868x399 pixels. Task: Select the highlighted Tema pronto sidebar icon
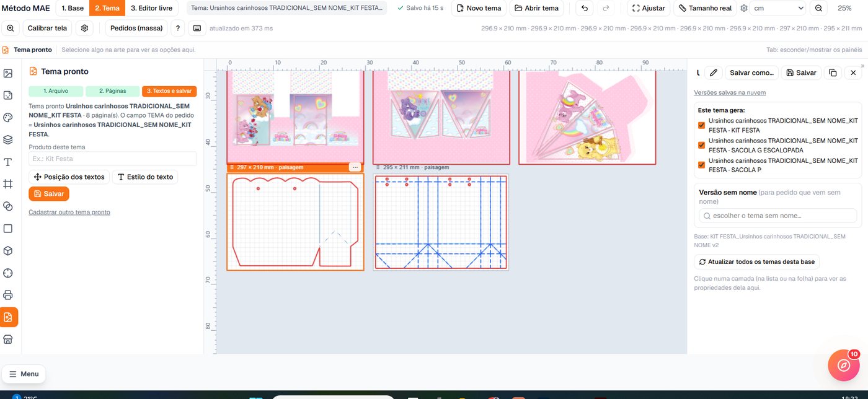coord(8,317)
